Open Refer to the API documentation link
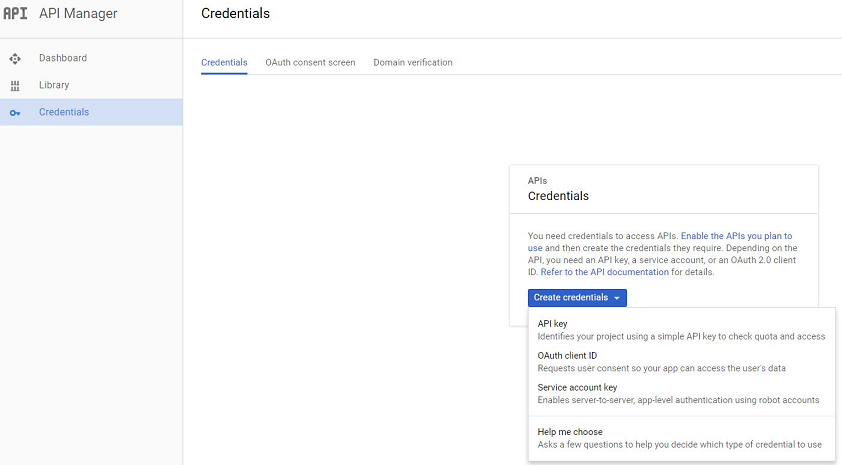Image resolution: width=842 pixels, height=465 pixels. pyautogui.click(x=605, y=272)
